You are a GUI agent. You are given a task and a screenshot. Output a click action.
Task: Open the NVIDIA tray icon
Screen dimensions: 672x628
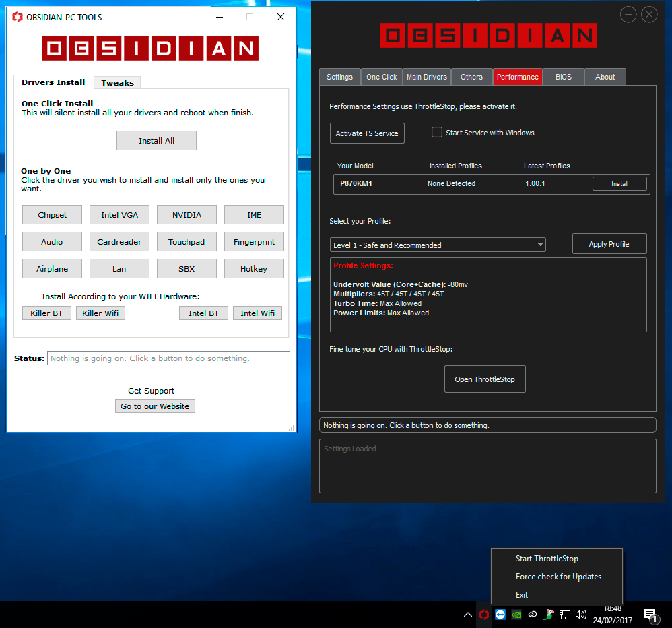click(516, 615)
